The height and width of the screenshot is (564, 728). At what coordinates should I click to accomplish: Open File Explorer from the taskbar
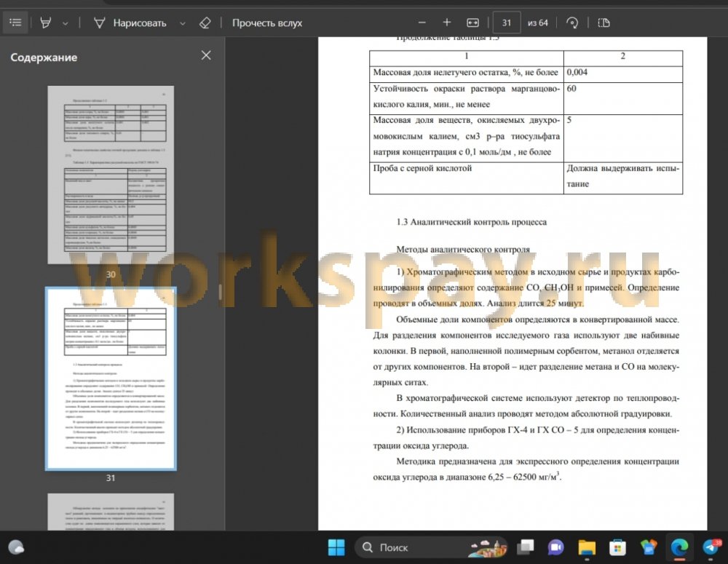[x=587, y=547]
